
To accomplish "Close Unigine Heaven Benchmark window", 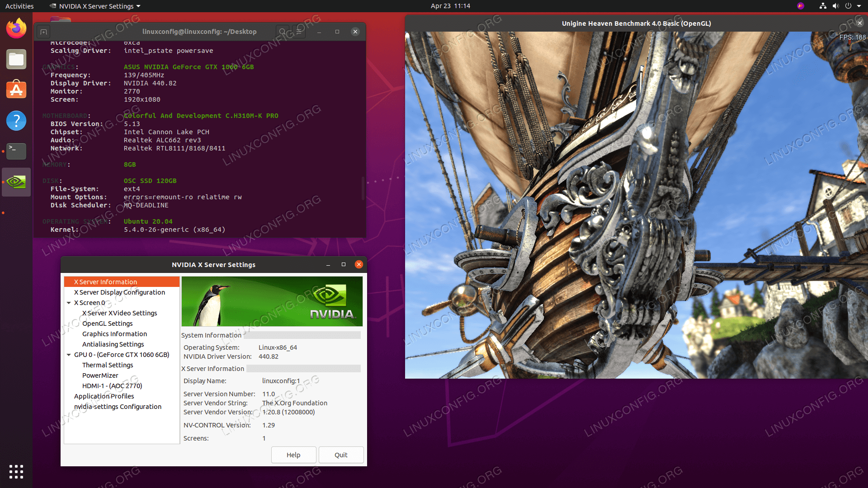I will (x=859, y=23).
